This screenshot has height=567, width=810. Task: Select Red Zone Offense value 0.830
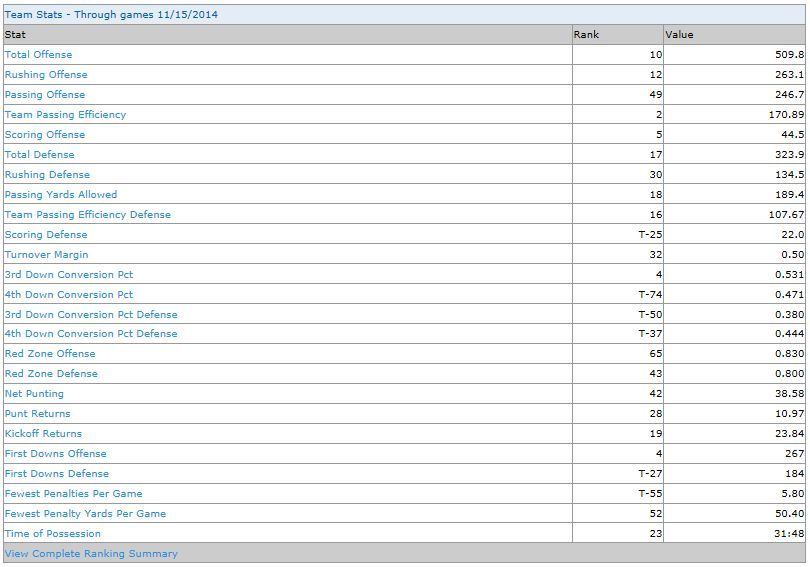(789, 354)
